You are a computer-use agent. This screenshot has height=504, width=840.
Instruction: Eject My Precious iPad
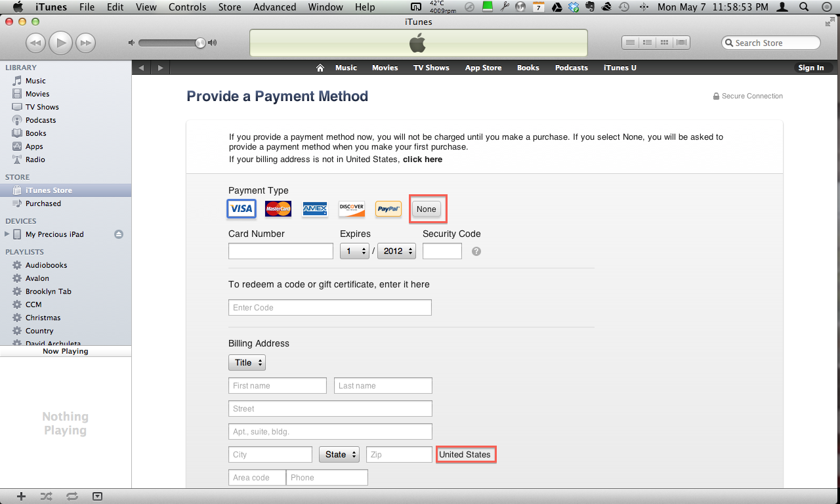(119, 234)
